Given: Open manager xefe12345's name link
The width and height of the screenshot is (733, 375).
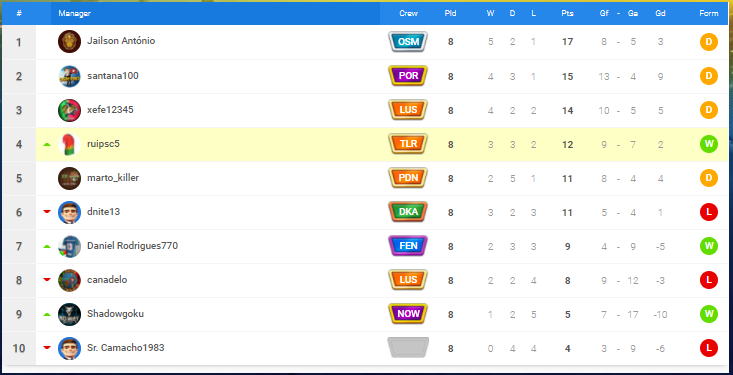Looking at the screenshot, I should (110, 110).
